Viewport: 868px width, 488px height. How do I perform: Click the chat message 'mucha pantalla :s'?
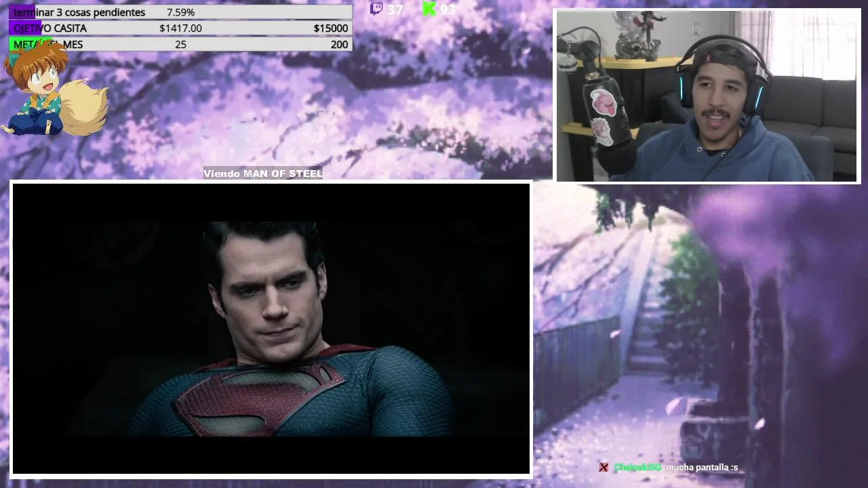tap(702, 468)
